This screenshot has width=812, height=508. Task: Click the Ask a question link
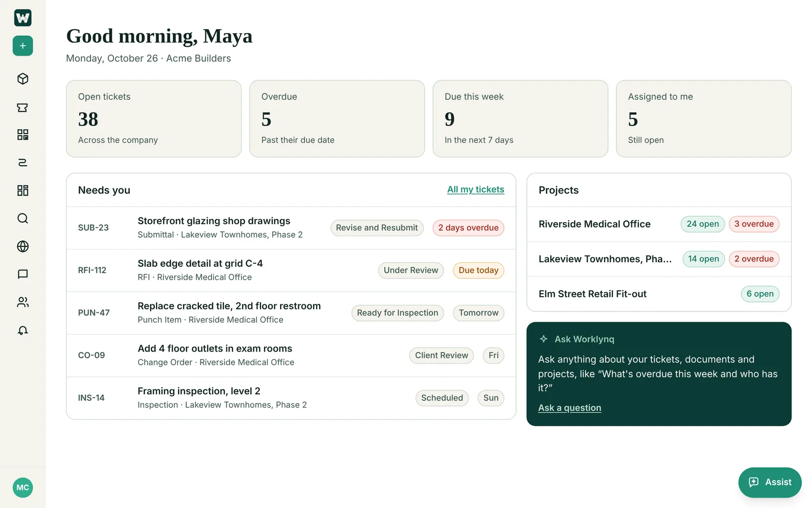click(569, 408)
